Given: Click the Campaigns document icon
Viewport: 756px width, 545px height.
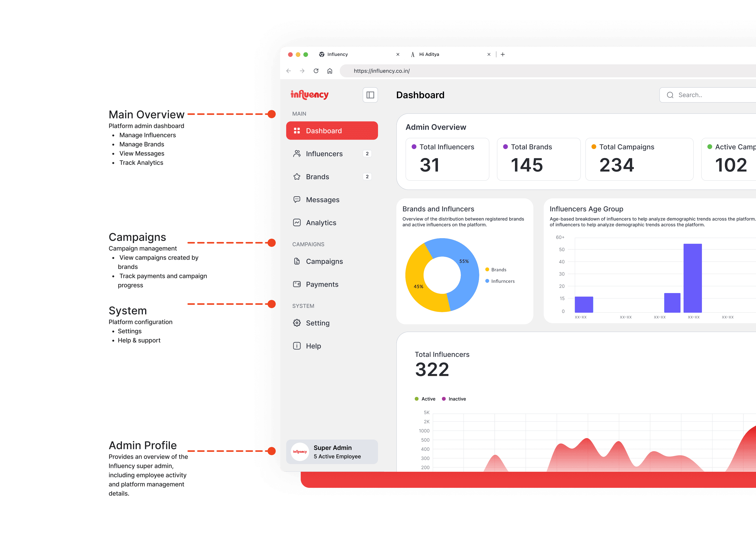Looking at the screenshot, I should (297, 261).
